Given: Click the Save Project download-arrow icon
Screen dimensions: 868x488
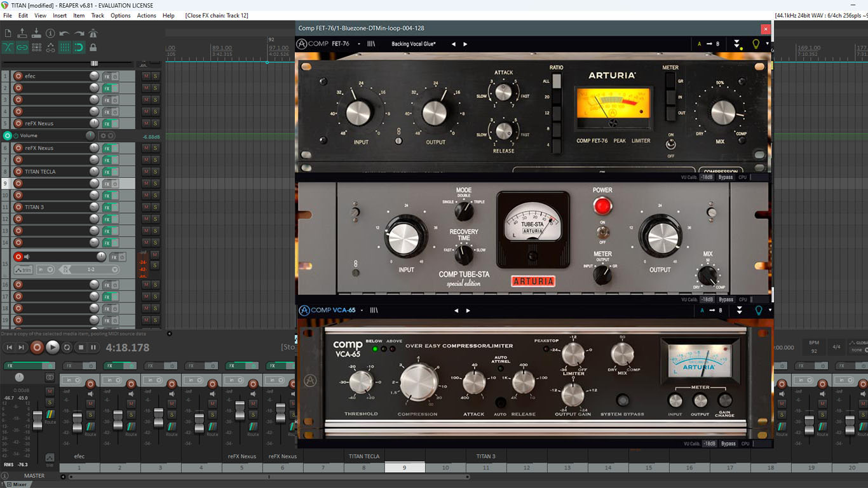Looking at the screenshot, I should (x=36, y=33).
